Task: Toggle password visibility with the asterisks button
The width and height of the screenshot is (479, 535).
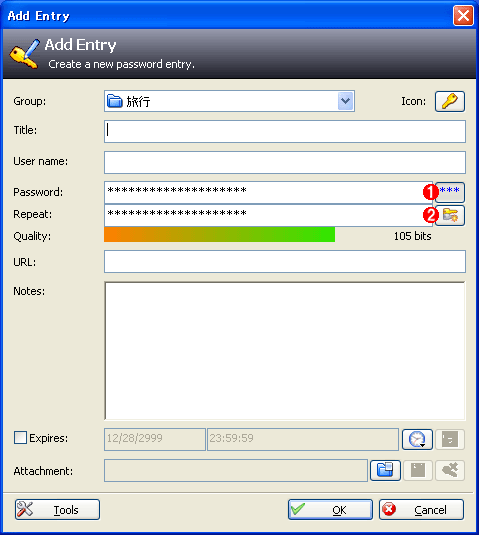Action: (x=450, y=192)
